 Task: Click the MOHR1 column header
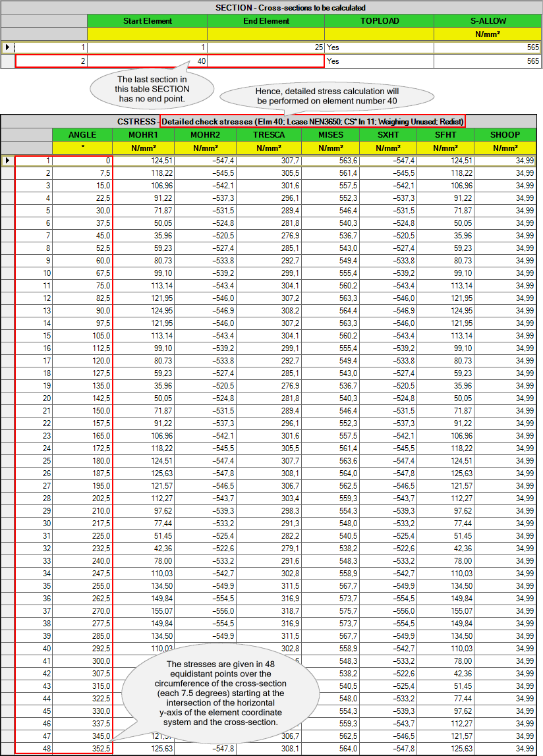[142, 135]
